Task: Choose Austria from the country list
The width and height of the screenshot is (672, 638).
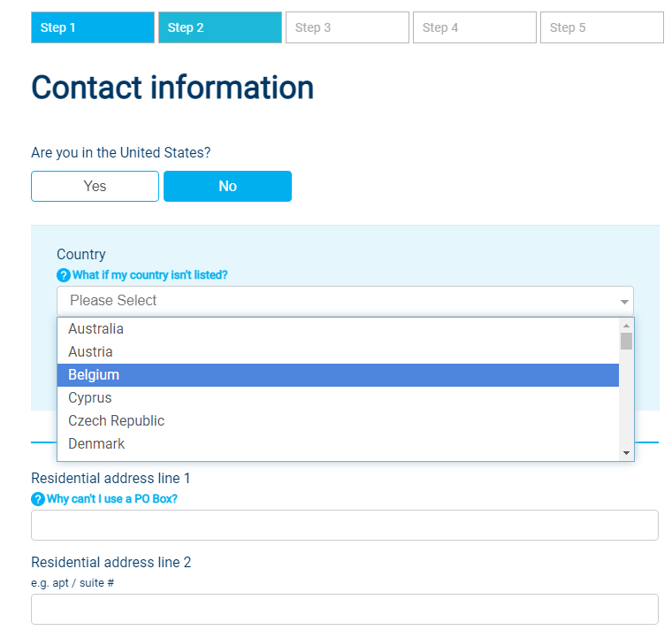Action: 90,352
